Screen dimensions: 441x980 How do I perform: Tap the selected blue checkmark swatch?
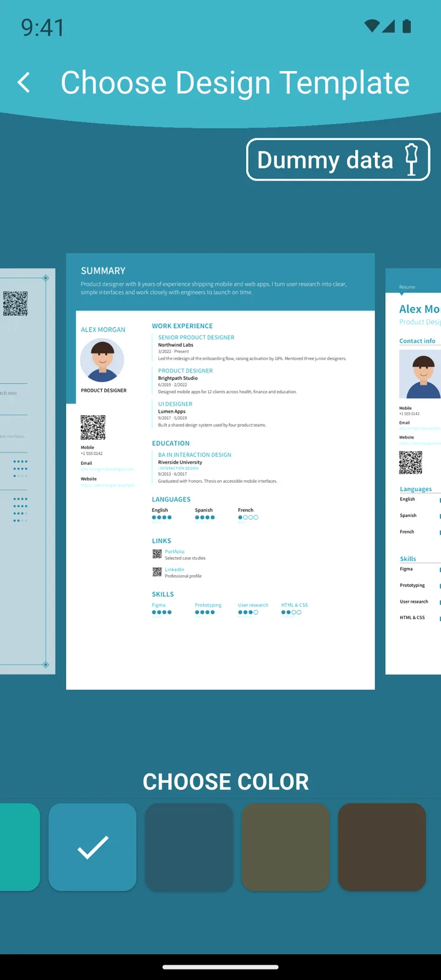[92, 847]
